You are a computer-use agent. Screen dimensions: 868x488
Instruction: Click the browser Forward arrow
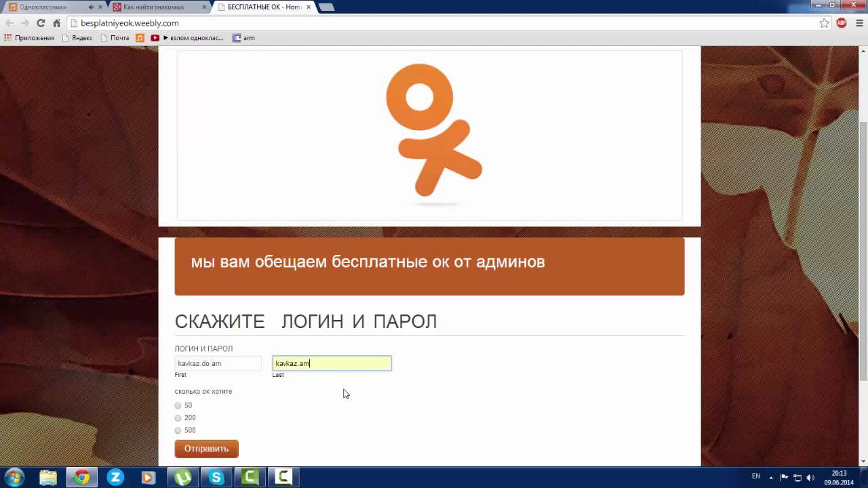point(25,23)
